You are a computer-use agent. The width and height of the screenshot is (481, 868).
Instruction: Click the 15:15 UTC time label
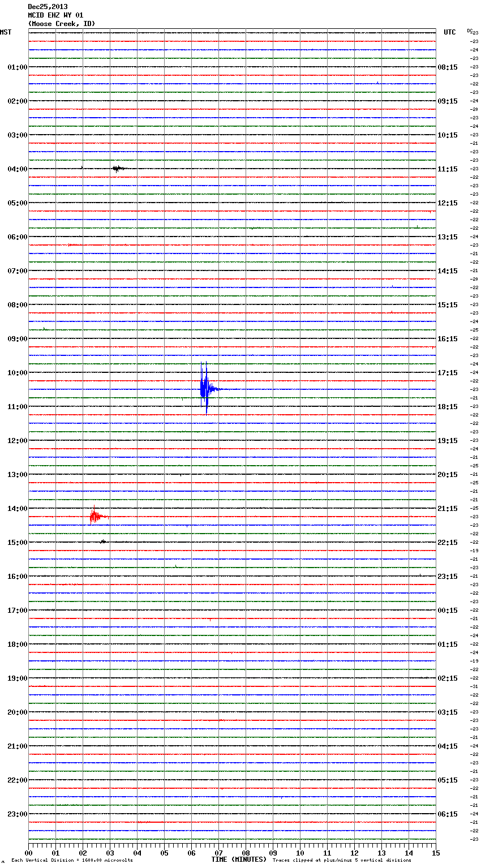pos(448,305)
